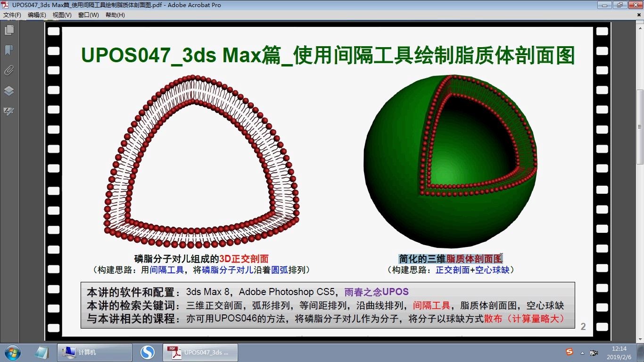
Task: Open Windows Explorer from the taskbar
Action: tap(42, 353)
